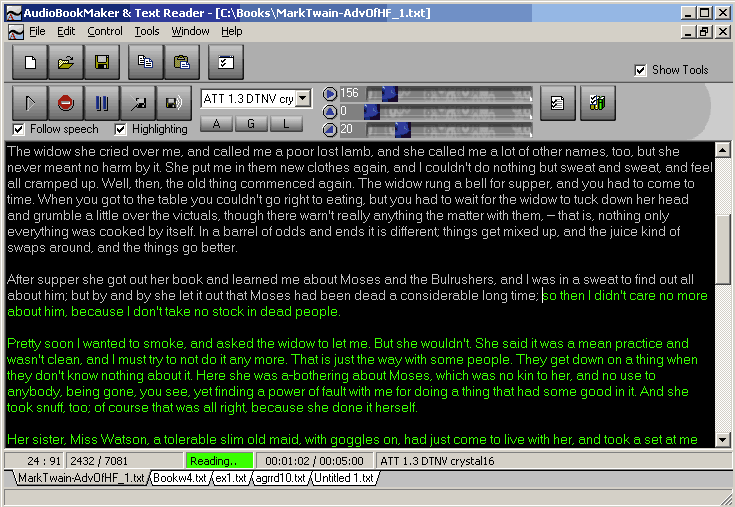
Task: Click ATT 1.3 DTNV crystal16 status text
Action: [x=437, y=461]
